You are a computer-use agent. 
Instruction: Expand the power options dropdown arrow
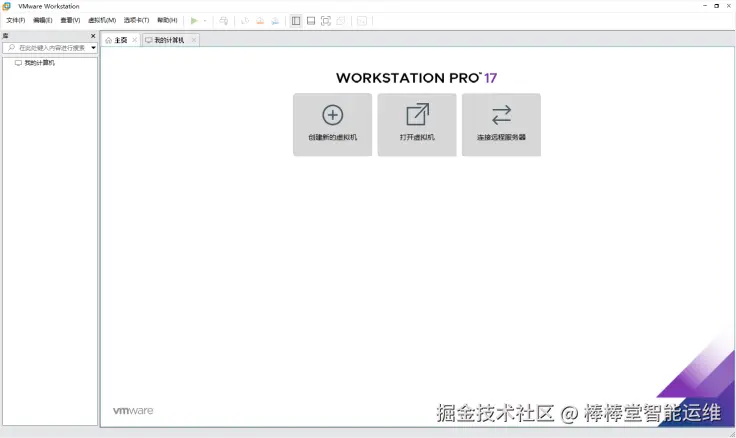tap(205, 21)
